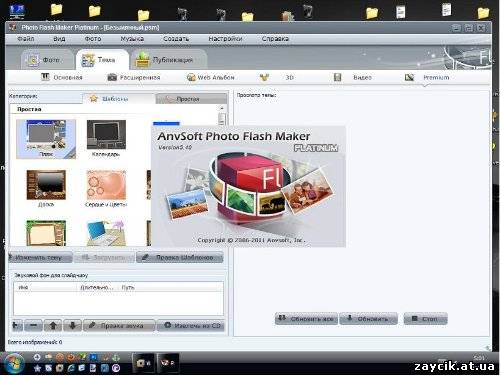This screenshot has width=500, height=376.
Task: Click the Имя column header
Action: point(45,287)
